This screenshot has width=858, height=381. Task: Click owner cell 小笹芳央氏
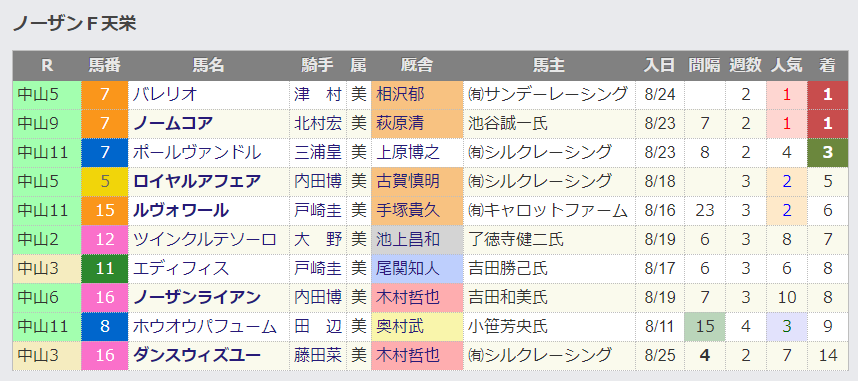coord(549,327)
